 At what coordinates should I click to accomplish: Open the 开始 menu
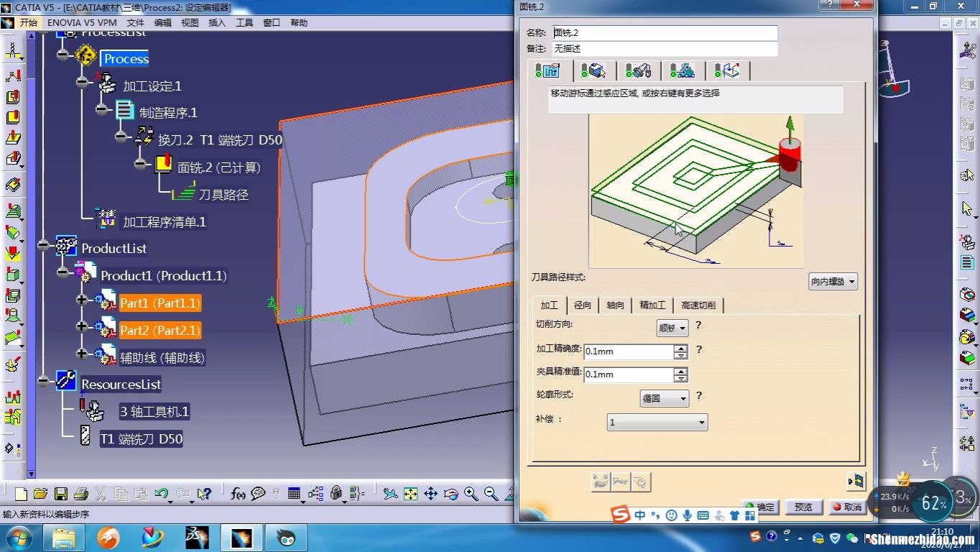pos(28,22)
